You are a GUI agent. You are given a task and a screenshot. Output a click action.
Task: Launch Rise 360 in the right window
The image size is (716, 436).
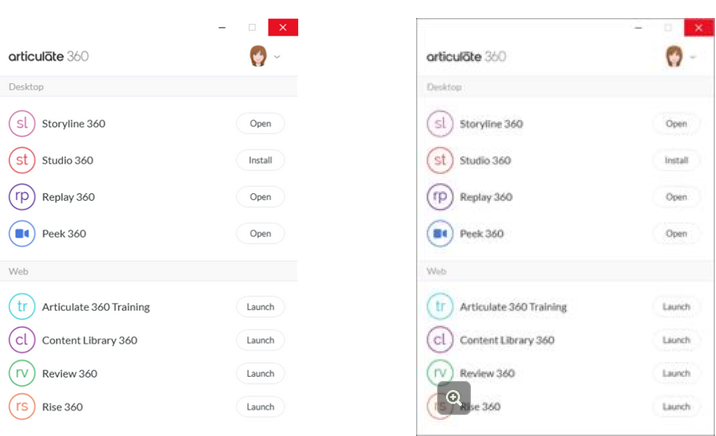(676, 406)
